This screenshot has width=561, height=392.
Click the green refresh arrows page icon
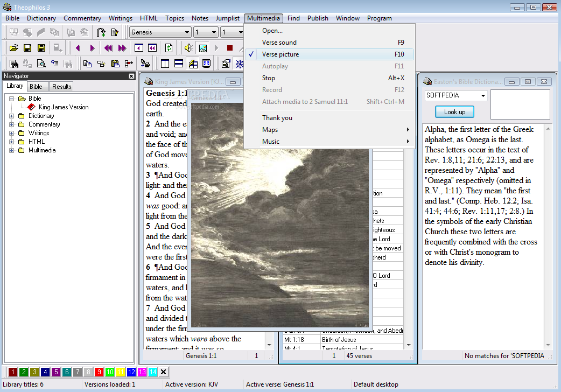click(169, 48)
